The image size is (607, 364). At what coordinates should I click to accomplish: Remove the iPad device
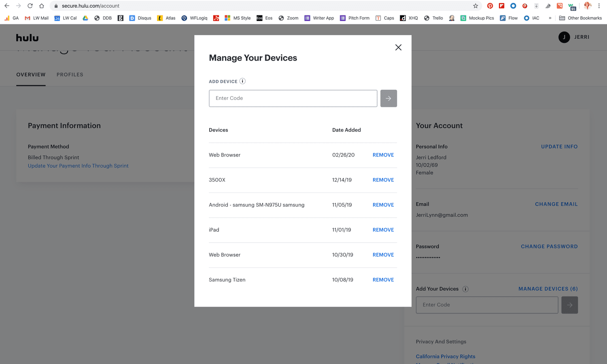(x=383, y=230)
